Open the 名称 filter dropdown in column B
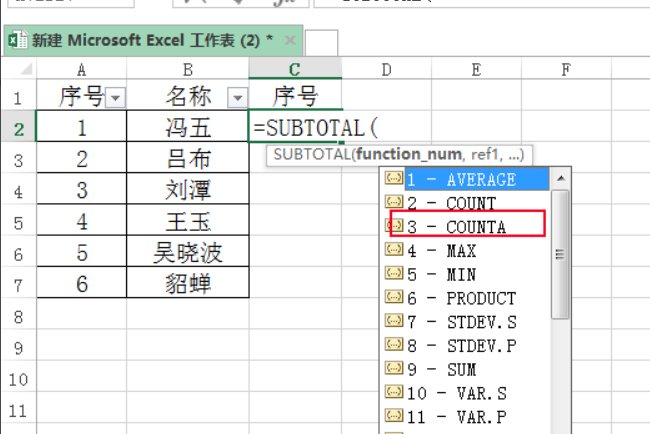This screenshot has width=650, height=434. [238, 98]
